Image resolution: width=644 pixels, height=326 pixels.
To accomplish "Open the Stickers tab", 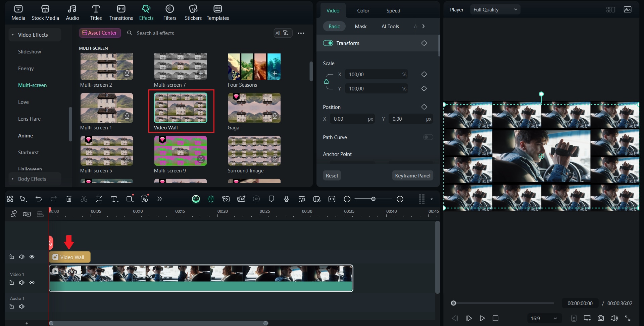I will tap(193, 13).
